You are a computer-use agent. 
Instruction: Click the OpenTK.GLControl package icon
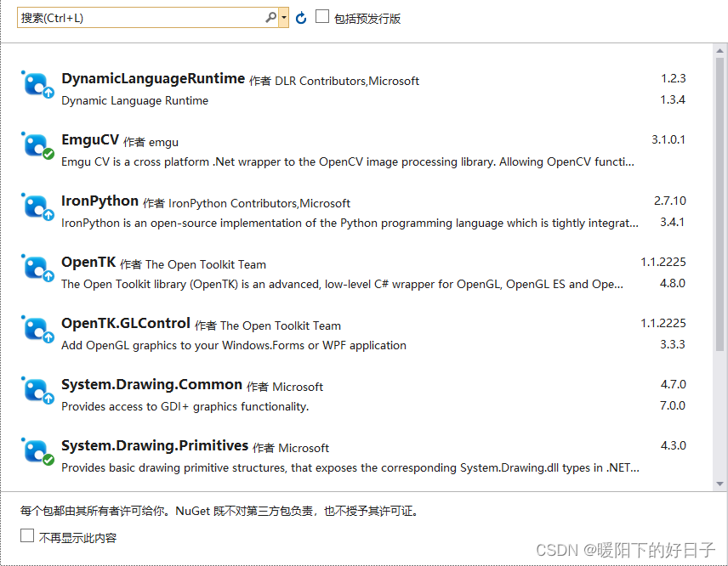coord(37,330)
